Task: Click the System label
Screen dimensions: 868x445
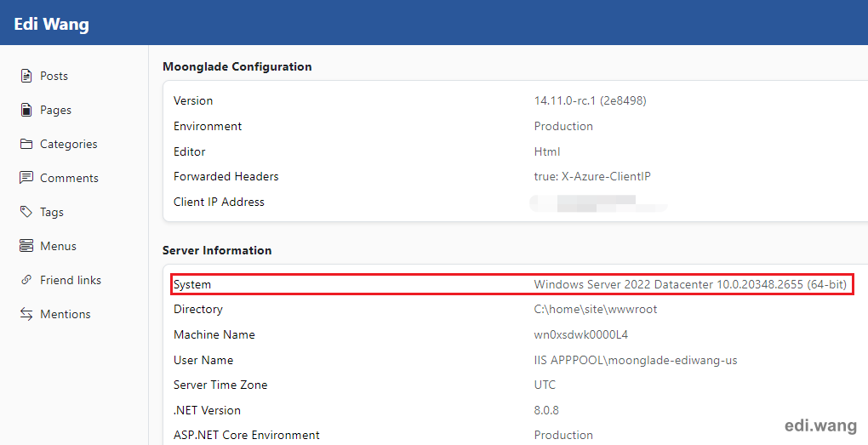Action: pyautogui.click(x=192, y=284)
